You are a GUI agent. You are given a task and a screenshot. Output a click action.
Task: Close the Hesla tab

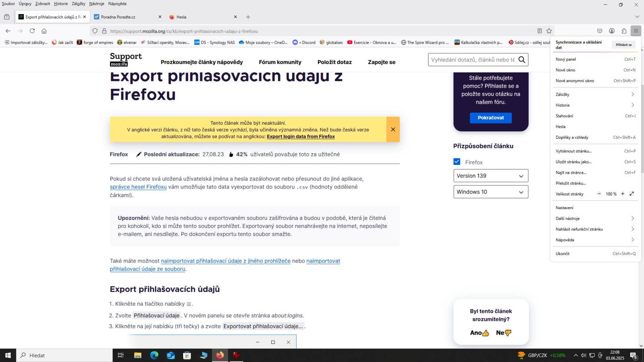coord(235,17)
